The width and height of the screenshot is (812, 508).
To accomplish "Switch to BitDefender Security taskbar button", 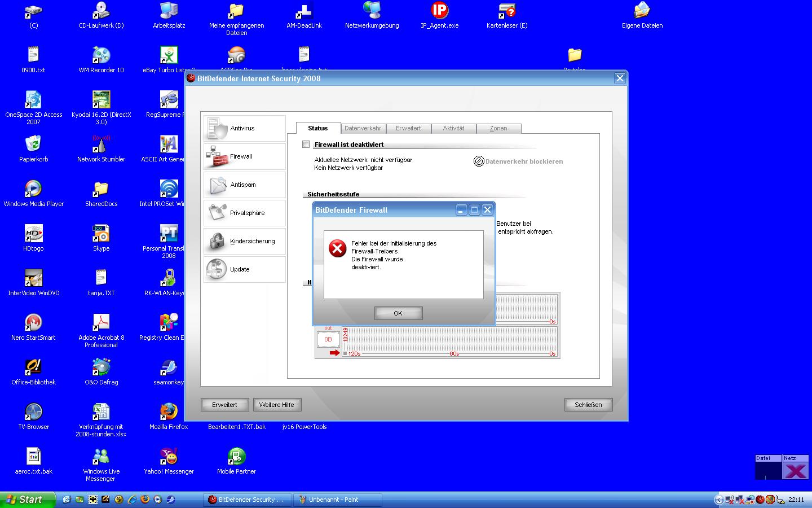I will tap(248, 500).
